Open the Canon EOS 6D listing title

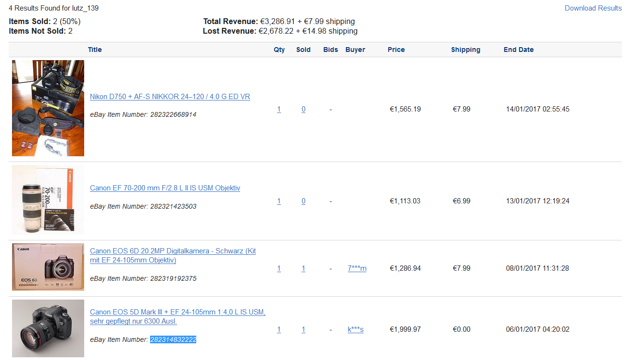173,255
